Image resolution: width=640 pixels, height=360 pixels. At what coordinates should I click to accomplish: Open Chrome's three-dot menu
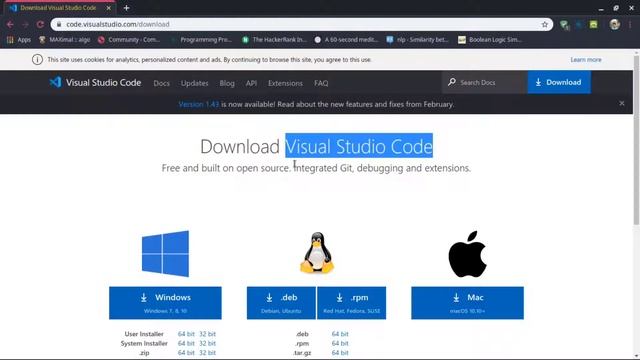click(631, 24)
